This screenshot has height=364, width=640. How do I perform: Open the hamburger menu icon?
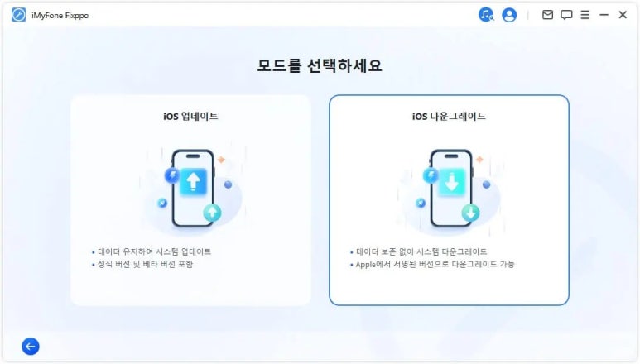tap(585, 15)
